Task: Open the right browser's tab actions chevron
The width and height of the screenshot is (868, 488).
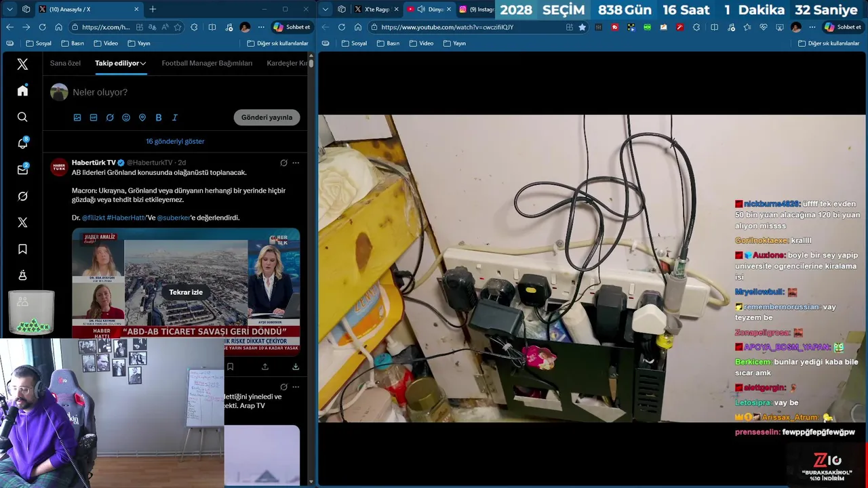Action: [325, 9]
